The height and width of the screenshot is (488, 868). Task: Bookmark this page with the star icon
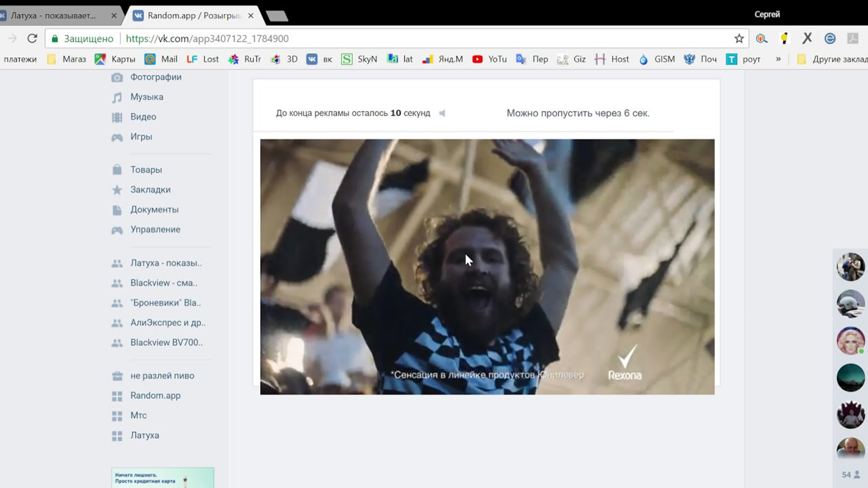coord(739,38)
